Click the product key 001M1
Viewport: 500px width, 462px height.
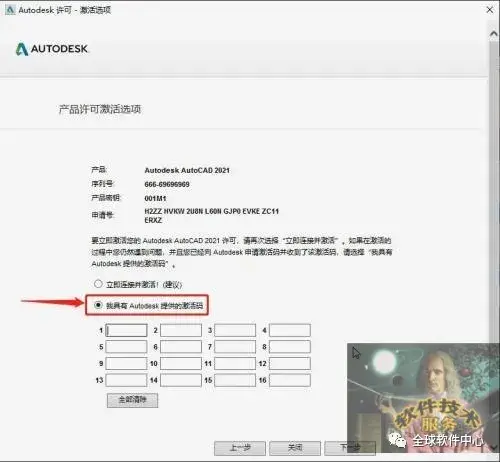(x=155, y=199)
